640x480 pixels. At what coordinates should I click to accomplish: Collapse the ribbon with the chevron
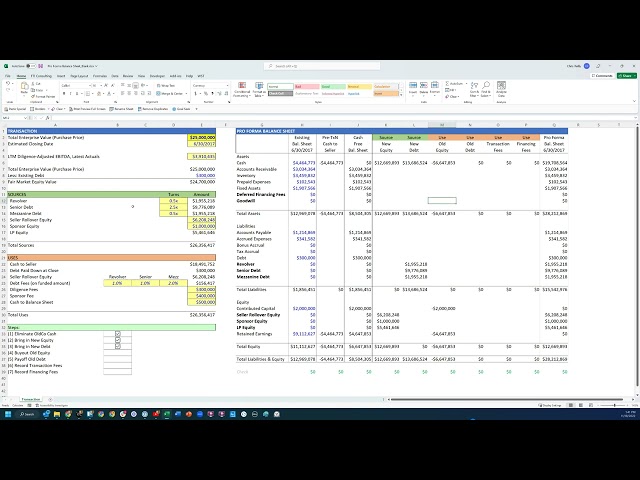(634, 101)
